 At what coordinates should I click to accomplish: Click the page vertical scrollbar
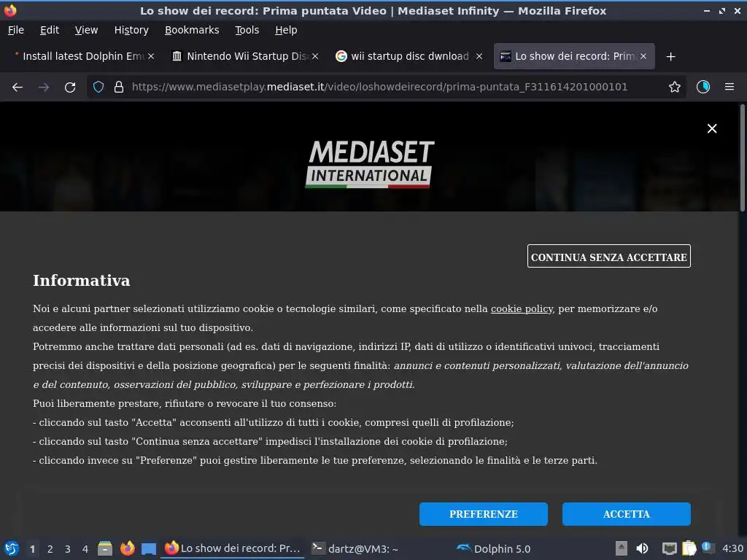tap(742, 157)
